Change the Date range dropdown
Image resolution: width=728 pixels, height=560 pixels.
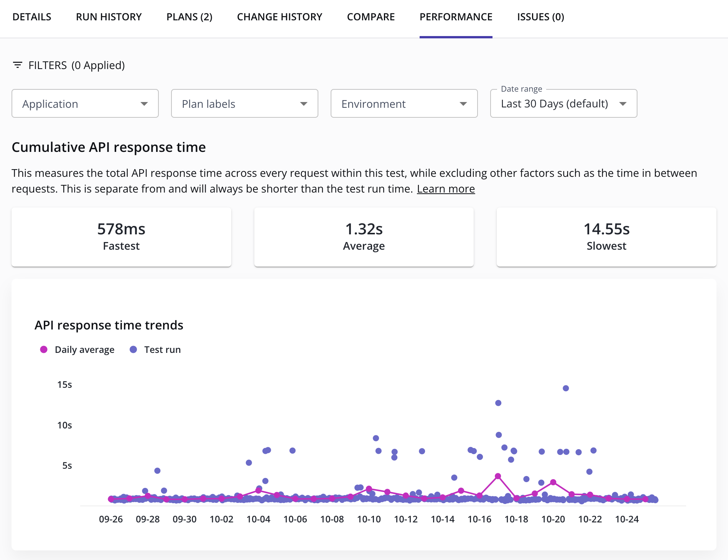[x=564, y=104]
